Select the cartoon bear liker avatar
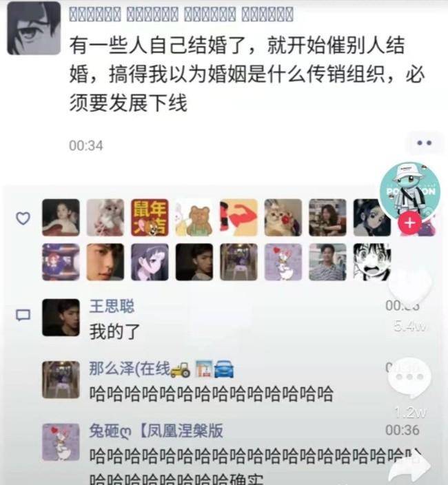This screenshot has width=448, height=485. 194,218
